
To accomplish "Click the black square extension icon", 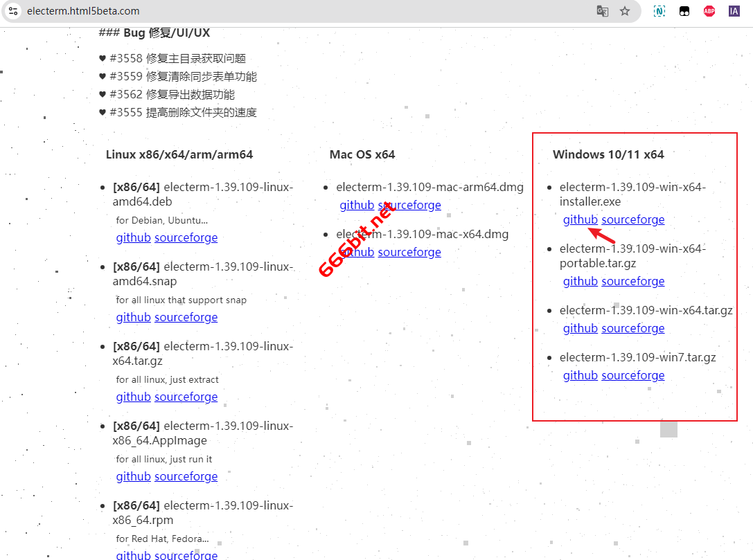I will pyautogui.click(x=684, y=11).
